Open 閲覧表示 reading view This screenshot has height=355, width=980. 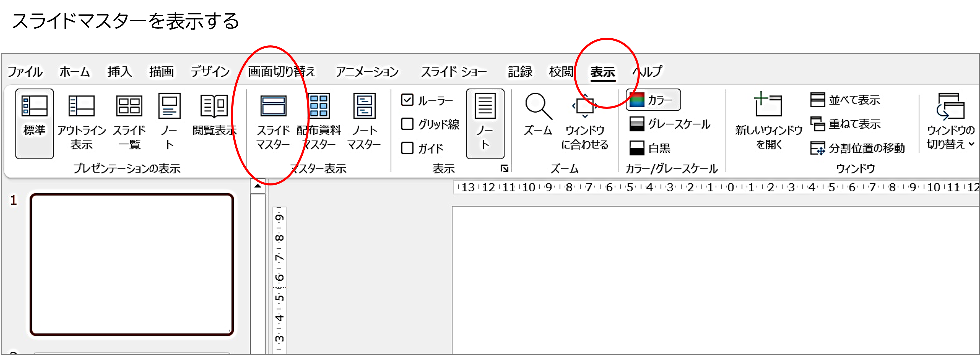(x=214, y=106)
